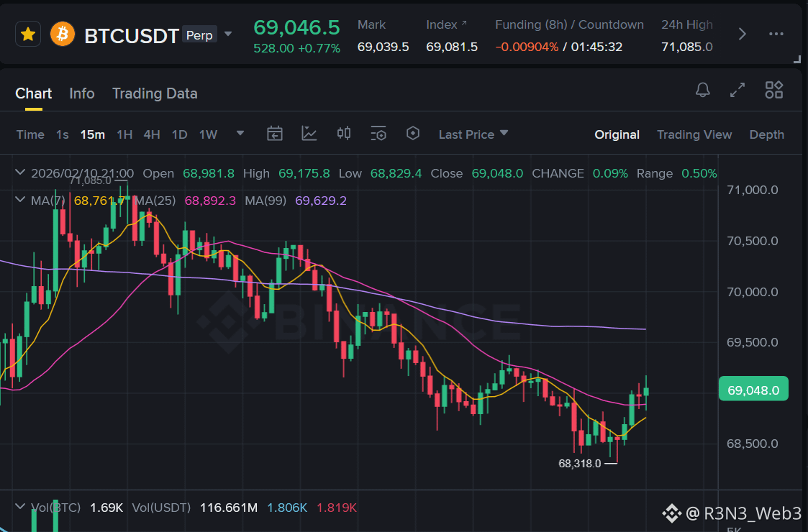Click the last price 69,046.5

tap(297, 27)
